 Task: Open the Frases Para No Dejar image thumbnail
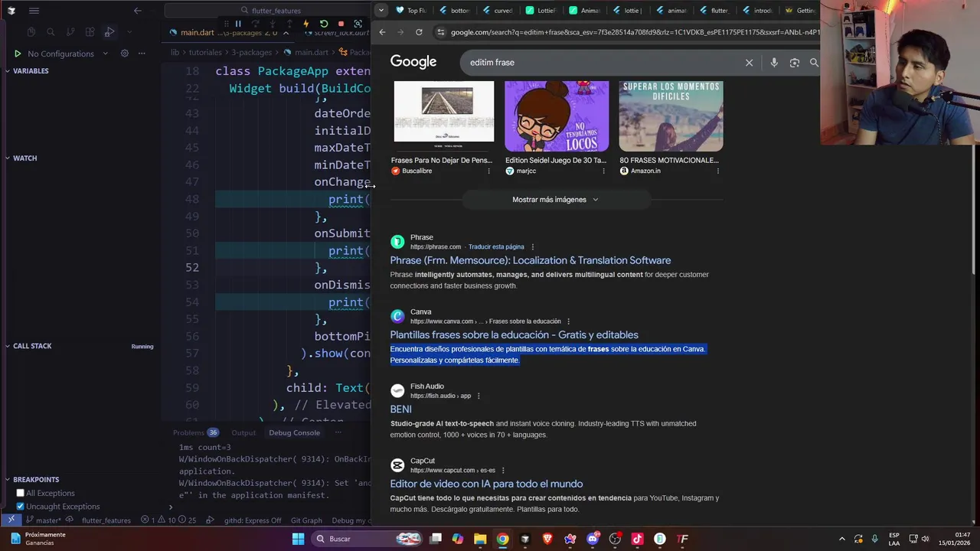click(x=444, y=115)
